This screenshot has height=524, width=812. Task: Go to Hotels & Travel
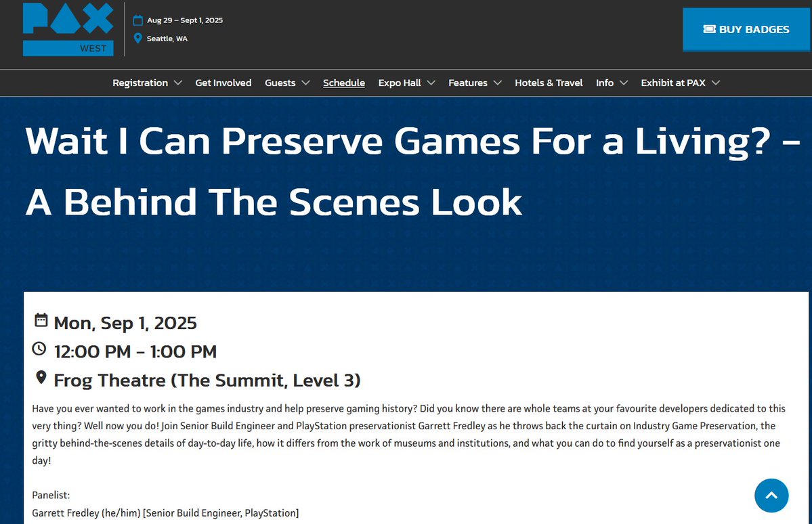549,83
